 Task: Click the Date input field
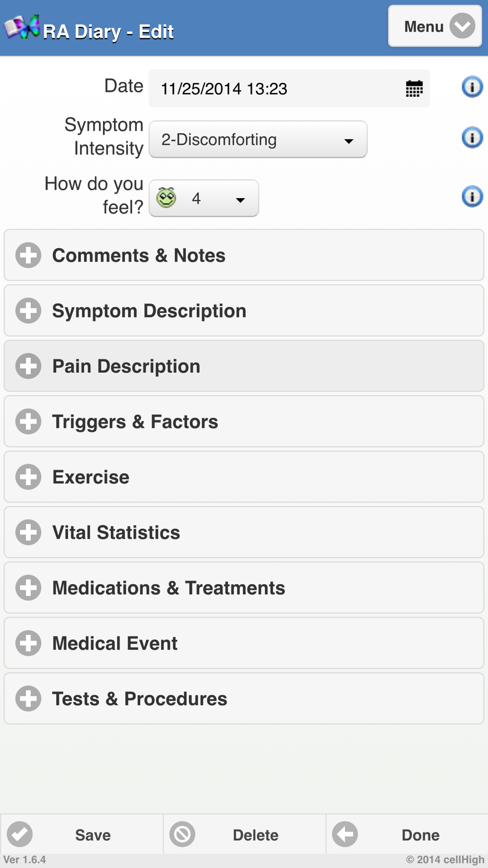pyautogui.click(x=273, y=89)
